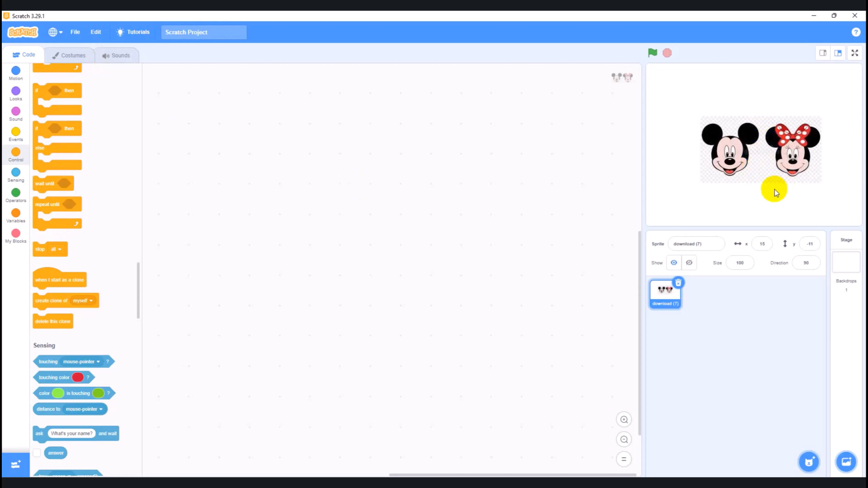Click the delete this clone block
868x488 pixels.
[x=53, y=321]
